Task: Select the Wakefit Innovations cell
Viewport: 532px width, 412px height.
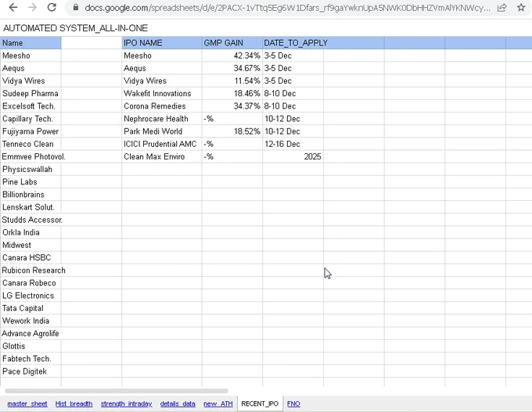Action: (162, 94)
